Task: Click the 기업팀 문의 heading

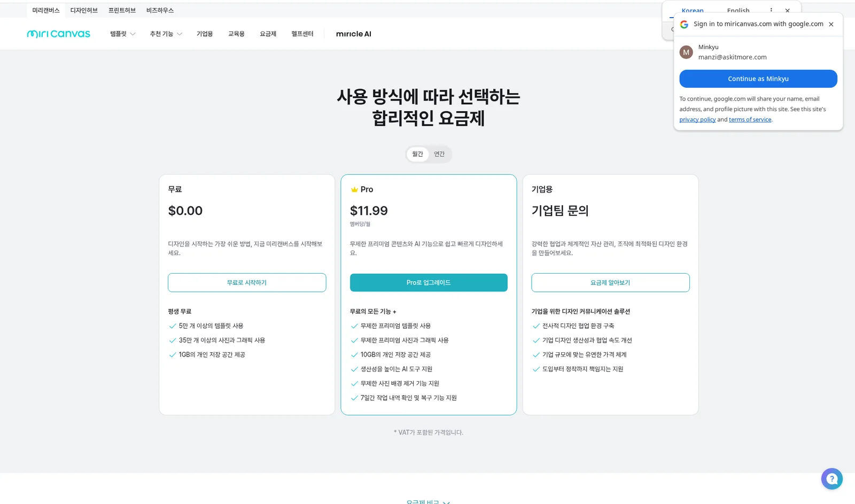Action: click(x=560, y=211)
